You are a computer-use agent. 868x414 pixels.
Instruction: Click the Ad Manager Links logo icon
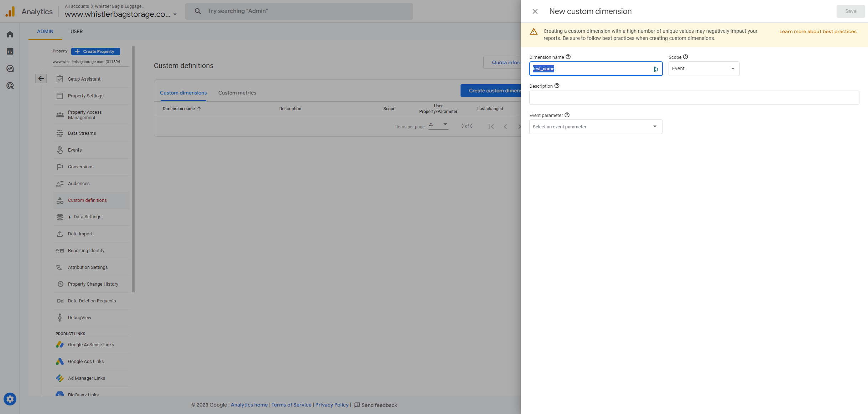point(60,378)
